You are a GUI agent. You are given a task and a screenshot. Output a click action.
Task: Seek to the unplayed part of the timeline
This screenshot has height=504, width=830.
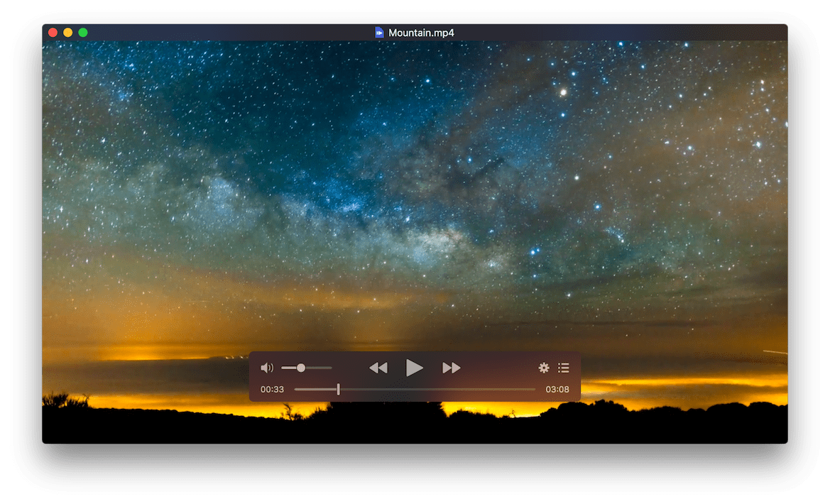tap(437, 390)
